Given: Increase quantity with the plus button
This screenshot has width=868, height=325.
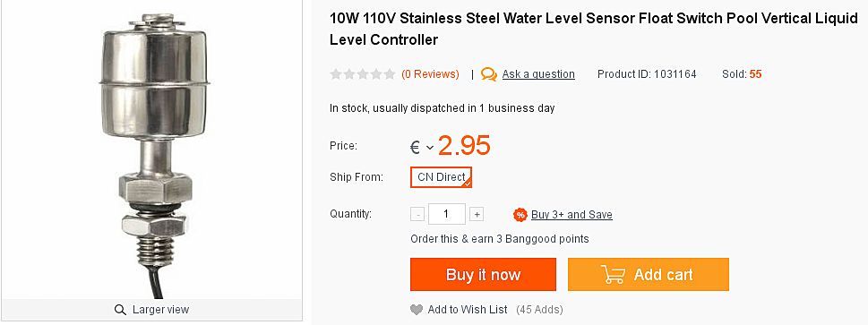Looking at the screenshot, I should tap(477, 214).
